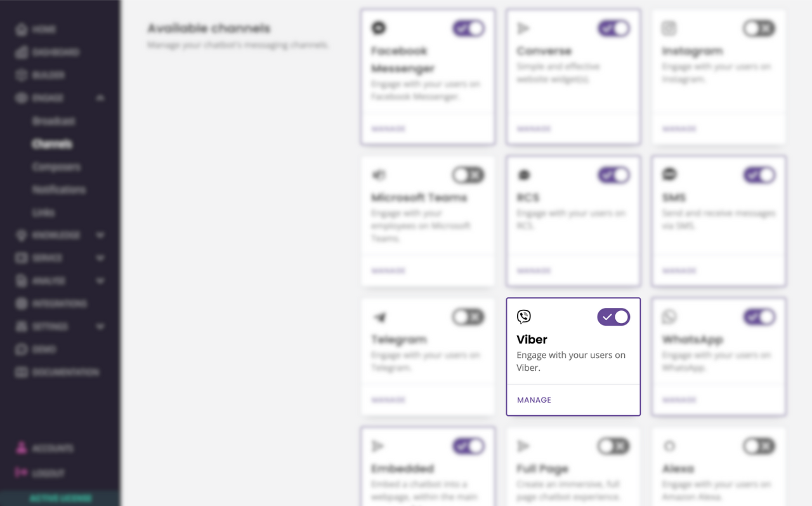Collapse the Engage sidebar section
Screen dimensions: 812x506
[x=100, y=98]
